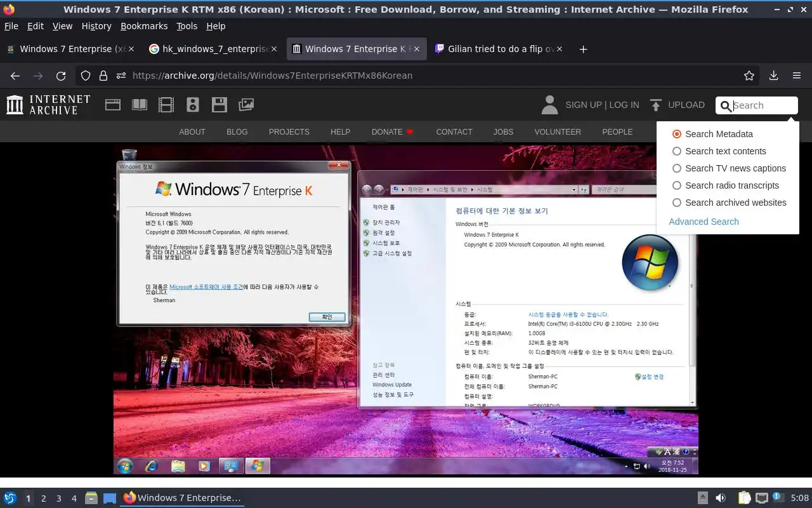Viewport: 812px width, 508px height.
Task: Switch to workspace 4
Action: pyautogui.click(x=74, y=498)
